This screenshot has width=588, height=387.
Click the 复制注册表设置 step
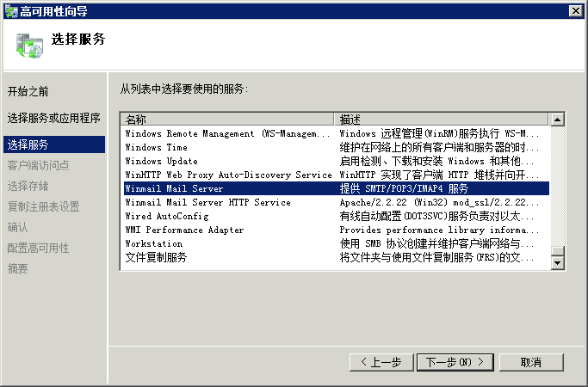44,206
